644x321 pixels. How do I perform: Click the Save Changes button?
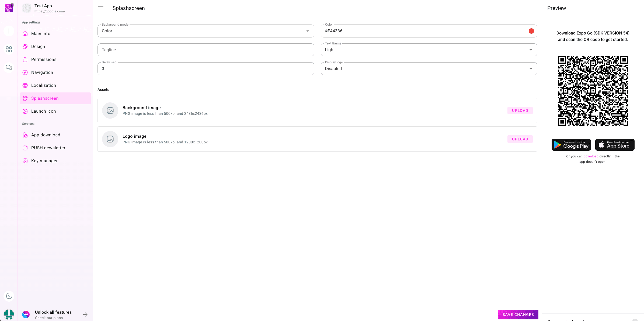518,315
